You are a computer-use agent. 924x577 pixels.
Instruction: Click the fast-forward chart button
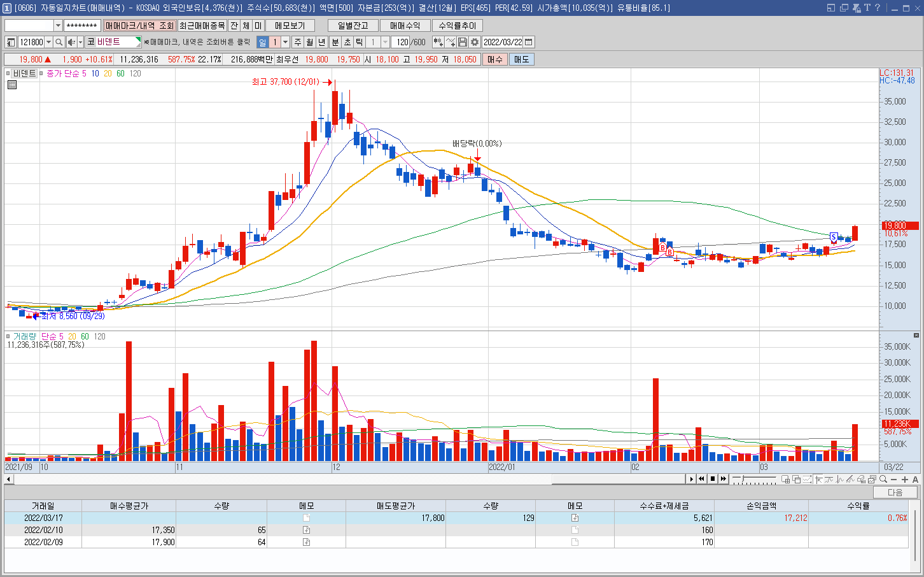coord(724,479)
